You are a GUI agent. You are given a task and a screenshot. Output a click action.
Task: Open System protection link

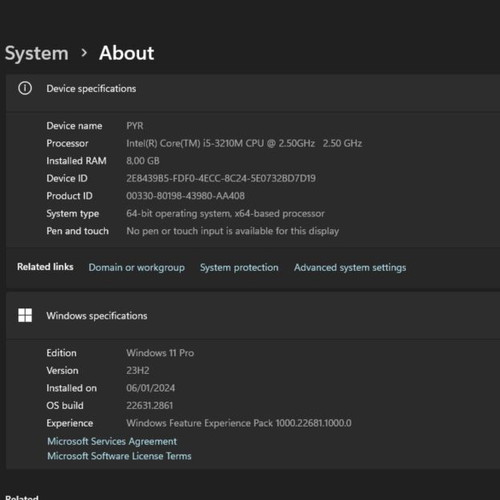point(239,267)
